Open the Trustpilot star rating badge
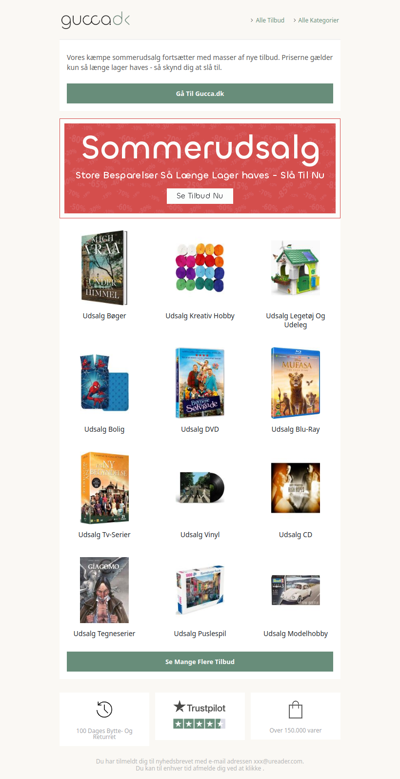This screenshot has height=779, width=400. [199, 715]
